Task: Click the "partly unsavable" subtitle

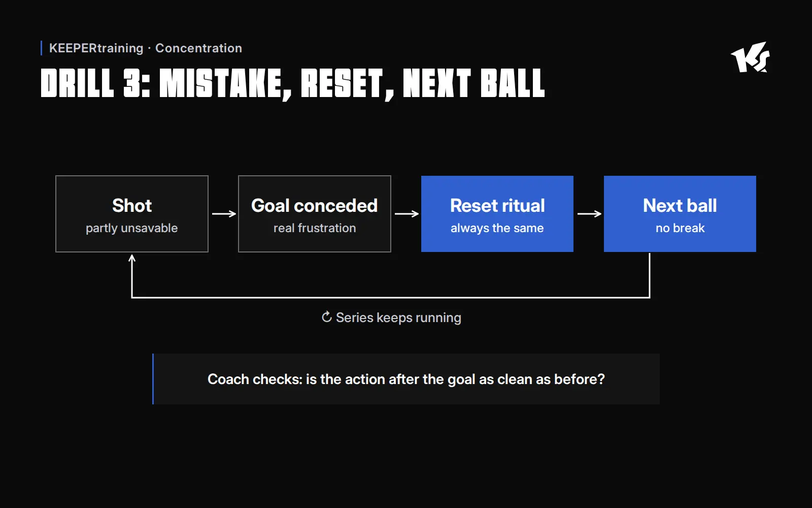Action: [132, 228]
